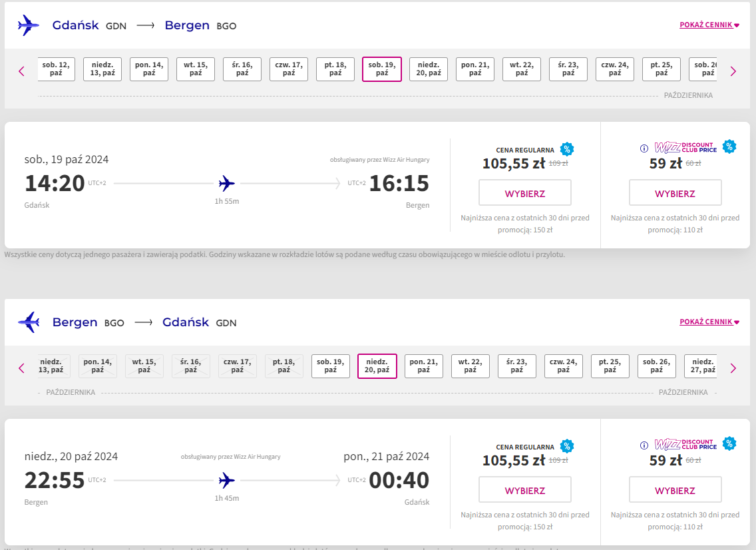This screenshot has width=756, height=550.
Task: Click the date 'sob., 19 paź 2024'
Action: coord(67,159)
